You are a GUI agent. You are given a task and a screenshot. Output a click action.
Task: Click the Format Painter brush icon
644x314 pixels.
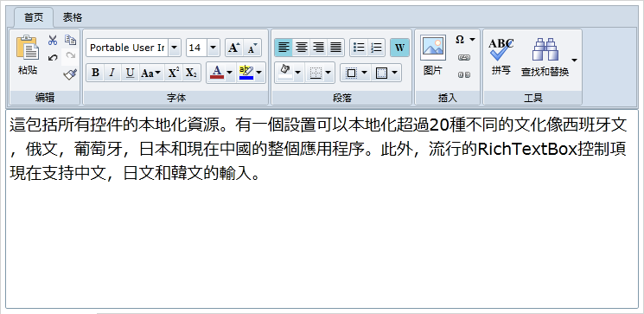(71, 74)
